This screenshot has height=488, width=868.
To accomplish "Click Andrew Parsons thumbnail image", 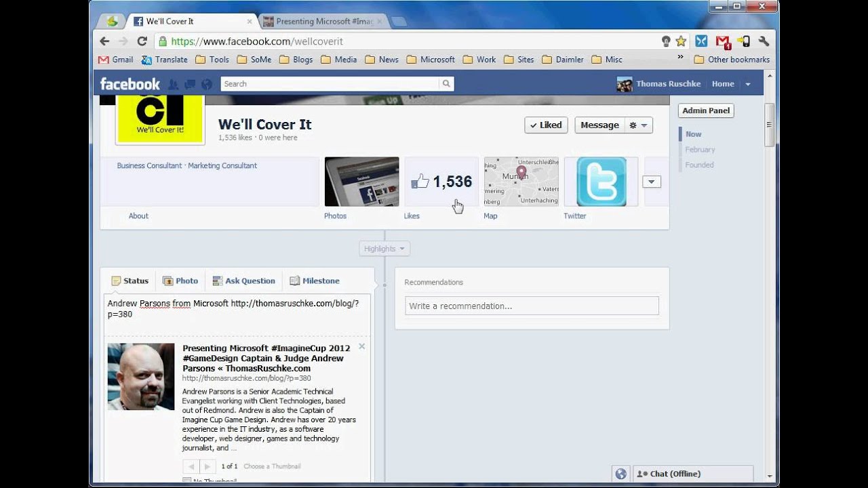I will pyautogui.click(x=141, y=377).
